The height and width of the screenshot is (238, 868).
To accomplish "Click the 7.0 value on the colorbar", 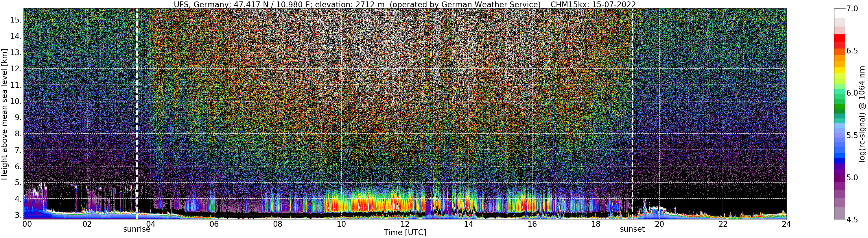I will pos(852,9).
